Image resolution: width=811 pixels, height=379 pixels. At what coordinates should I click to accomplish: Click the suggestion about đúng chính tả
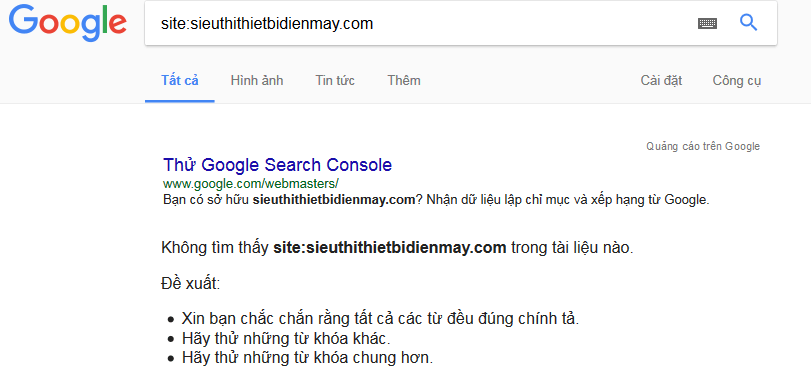tap(380, 319)
